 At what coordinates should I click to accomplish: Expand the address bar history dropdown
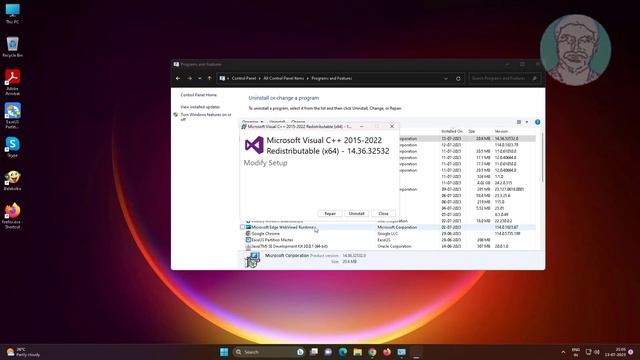(x=446, y=78)
